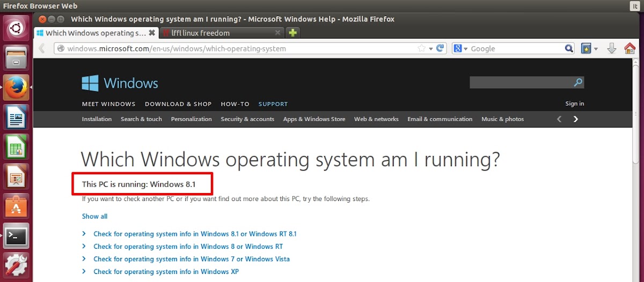Screen dimensions: 644x282
Task: Open the Ubuntu Software Center icon
Action: coord(16,205)
